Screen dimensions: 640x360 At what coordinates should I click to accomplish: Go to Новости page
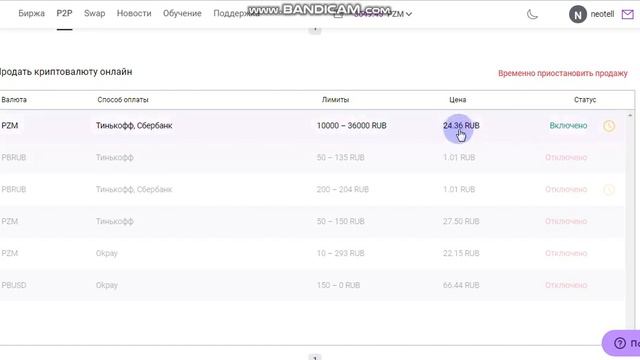(x=134, y=13)
